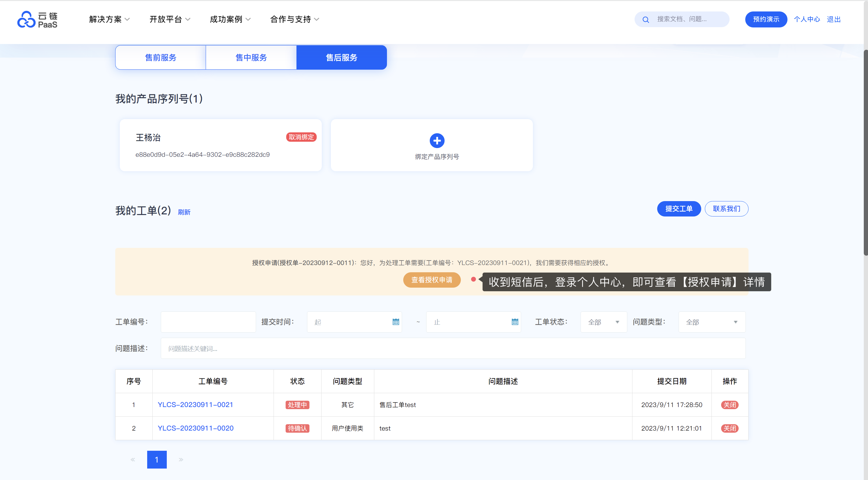Open ticket YLCS-20230911-0021 link
This screenshot has width=868, height=480.
coord(195,405)
